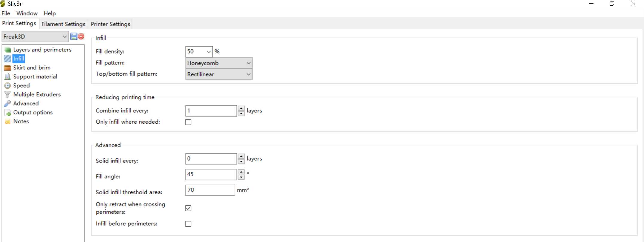Viewport: 644px width, 242px height.
Task: Open Top/bottom fill pattern Rectilinear dropdown
Action: [x=219, y=74]
